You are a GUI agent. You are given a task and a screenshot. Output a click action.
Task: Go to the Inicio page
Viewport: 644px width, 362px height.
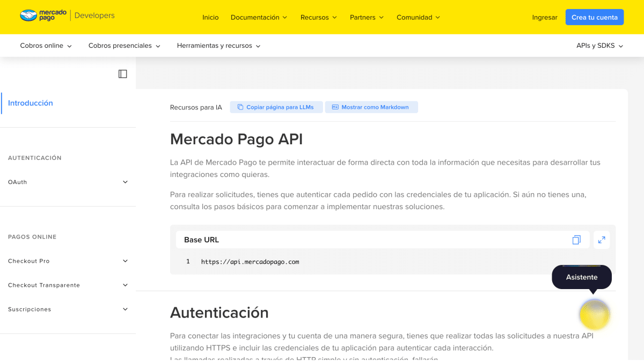pyautogui.click(x=210, y=17)
